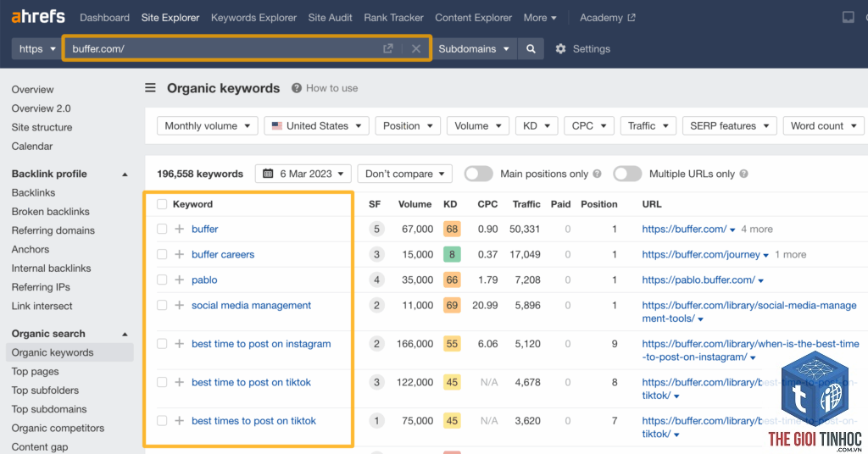The width and height of the screenshot is (868, 454).
Task: Click the KD 55 badge for instagram keyword
Action: click(452, 344)
